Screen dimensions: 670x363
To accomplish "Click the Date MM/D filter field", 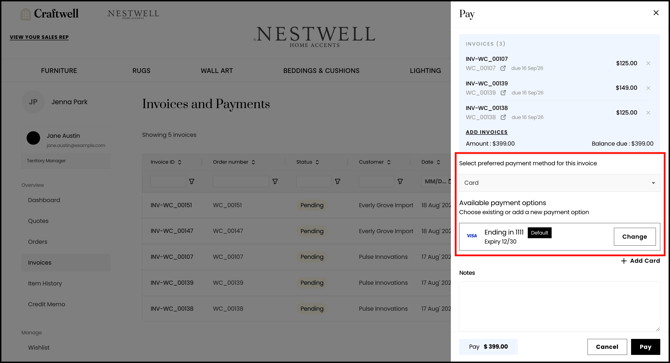I will tap(436, 182).
